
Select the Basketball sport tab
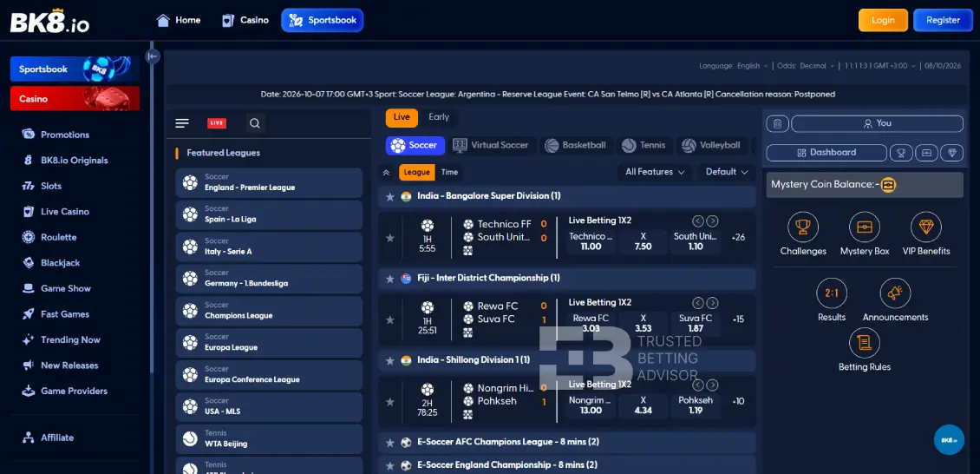(x=576, y=145)
